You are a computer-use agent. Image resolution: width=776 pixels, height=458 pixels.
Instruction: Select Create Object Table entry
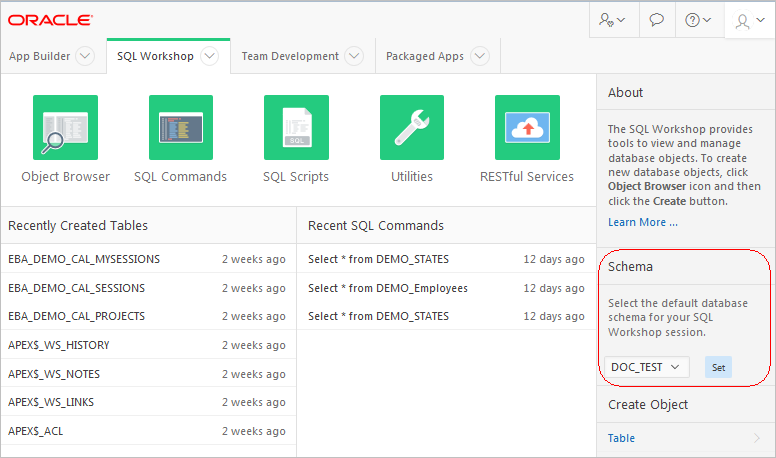click(621, 438)
